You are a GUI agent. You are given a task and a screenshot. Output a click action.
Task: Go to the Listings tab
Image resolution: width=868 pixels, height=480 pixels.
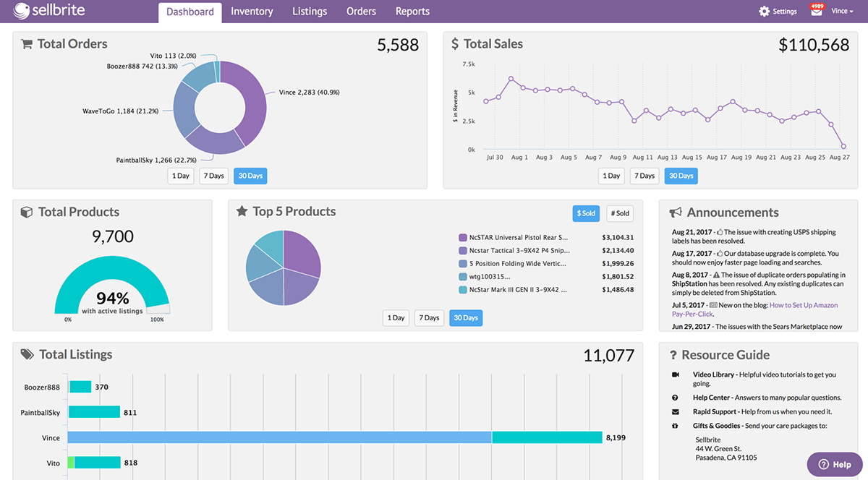(310, 12)
